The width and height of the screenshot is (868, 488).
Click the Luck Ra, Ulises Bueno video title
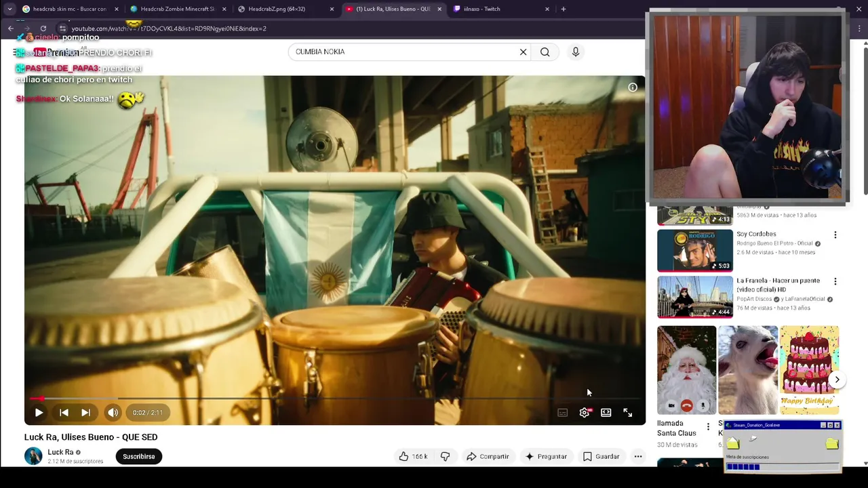click(x=91, y=437)
